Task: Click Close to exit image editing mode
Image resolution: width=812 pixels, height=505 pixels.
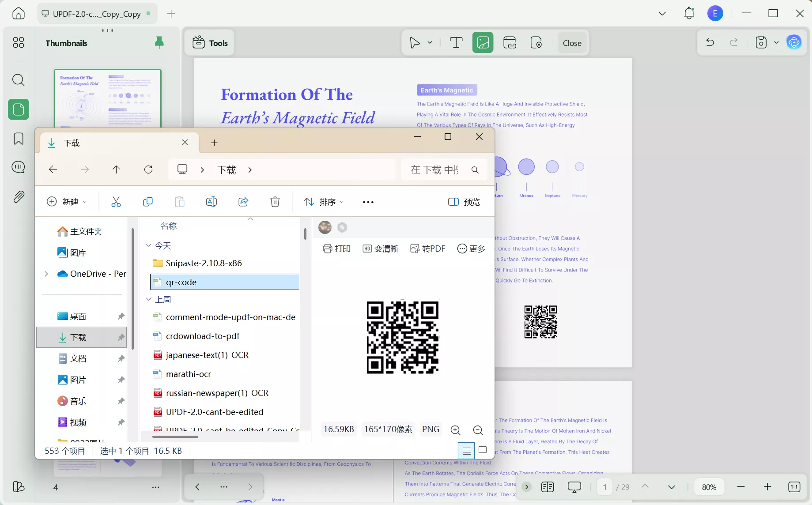Action: pos(572,42)
